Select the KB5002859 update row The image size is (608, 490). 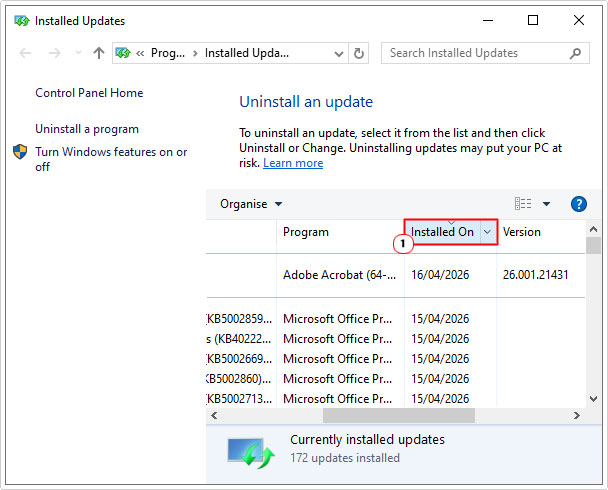[x=396, y=319]
